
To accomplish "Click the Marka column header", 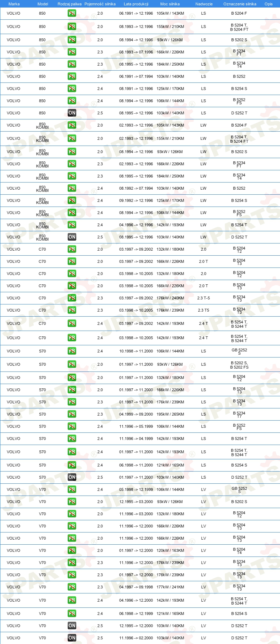I will 14,4.
